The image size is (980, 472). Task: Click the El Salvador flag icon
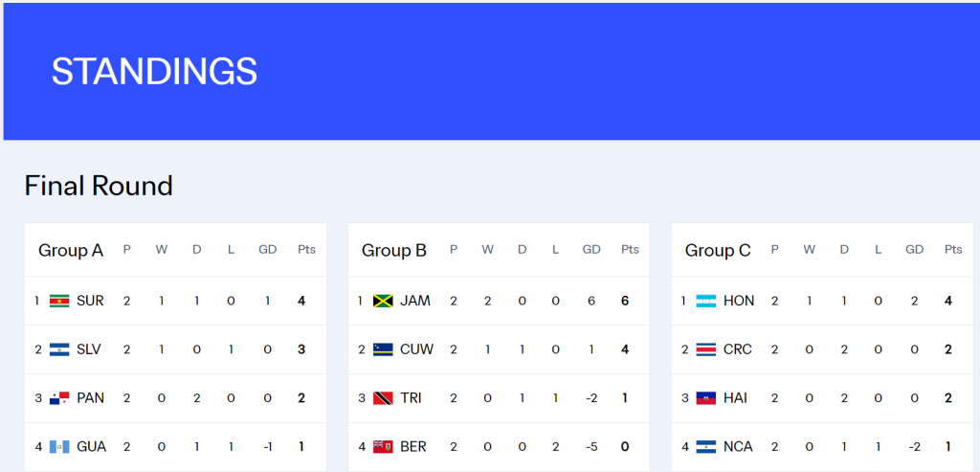(59, 349)
